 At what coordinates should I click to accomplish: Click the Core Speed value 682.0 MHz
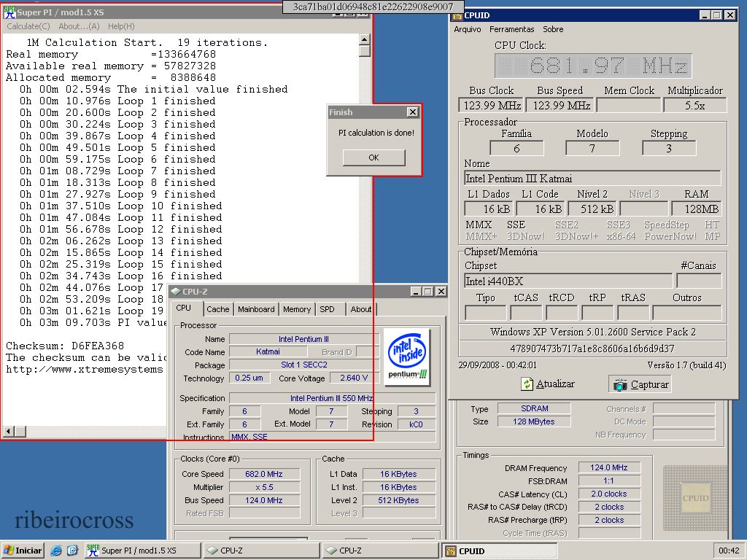[x=264, y=474]
